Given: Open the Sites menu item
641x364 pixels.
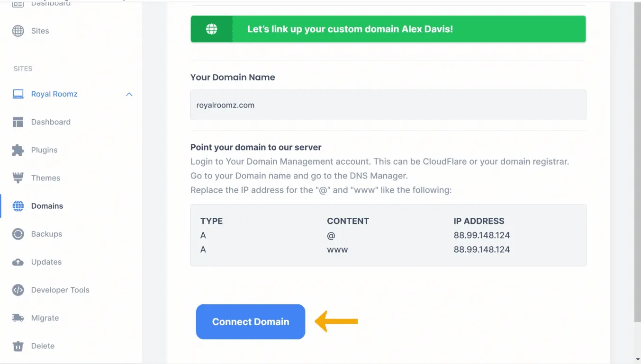Looking at the screenshot, I should [40, 31].
